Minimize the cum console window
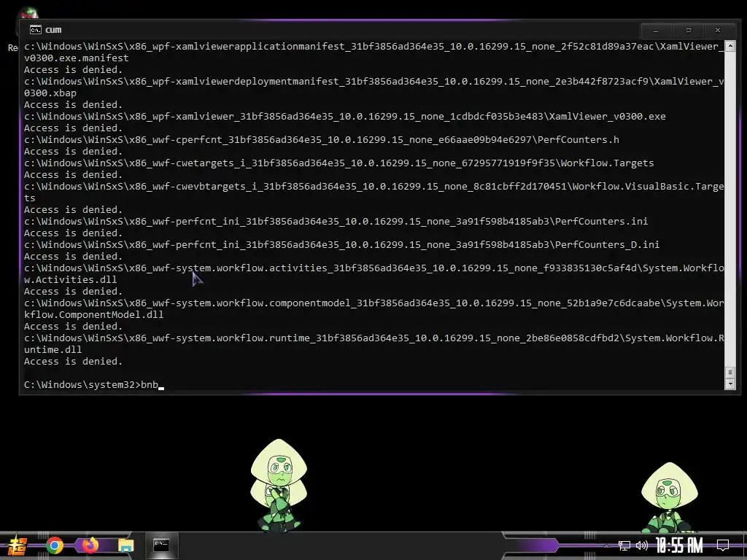The image size is (747, 560). pos(656,31)
